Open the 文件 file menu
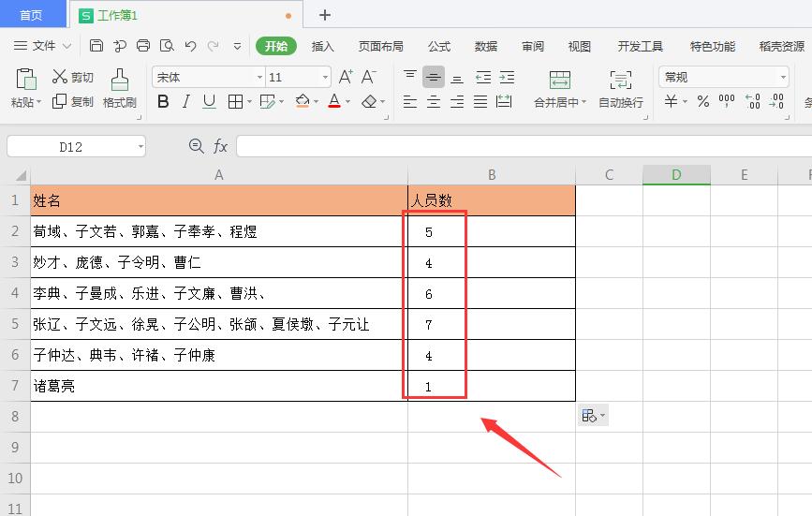The image size is (812, 516). (x=42, y=46)
